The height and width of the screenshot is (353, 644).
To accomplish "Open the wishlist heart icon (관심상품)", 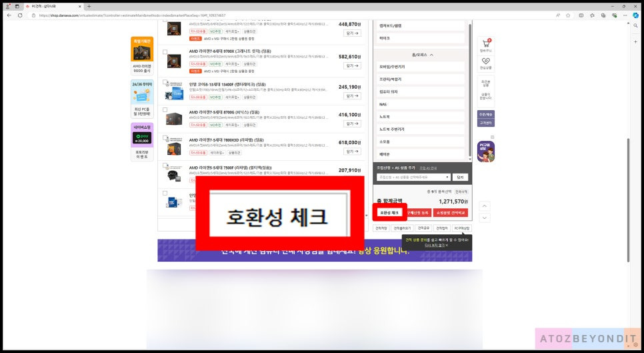I will point(486,63).
